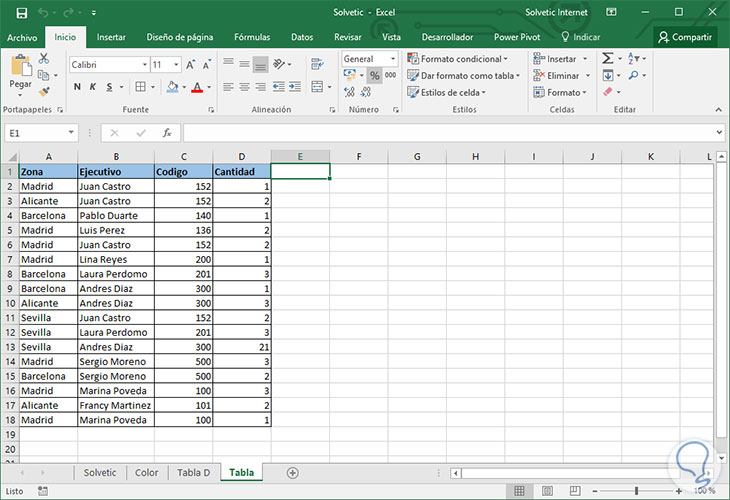Click the Cut scissors icon
The image size is (730, 500).
point(43,59)
